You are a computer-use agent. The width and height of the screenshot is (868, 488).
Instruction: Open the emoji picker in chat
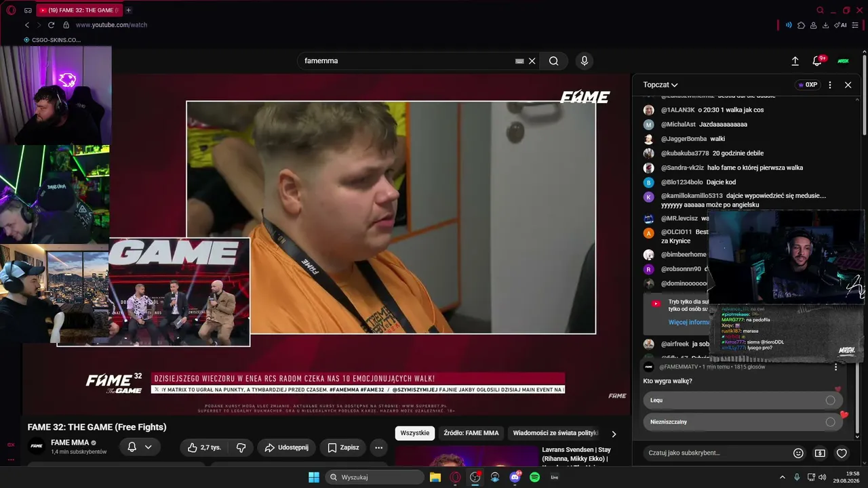[x=798, y=453]
